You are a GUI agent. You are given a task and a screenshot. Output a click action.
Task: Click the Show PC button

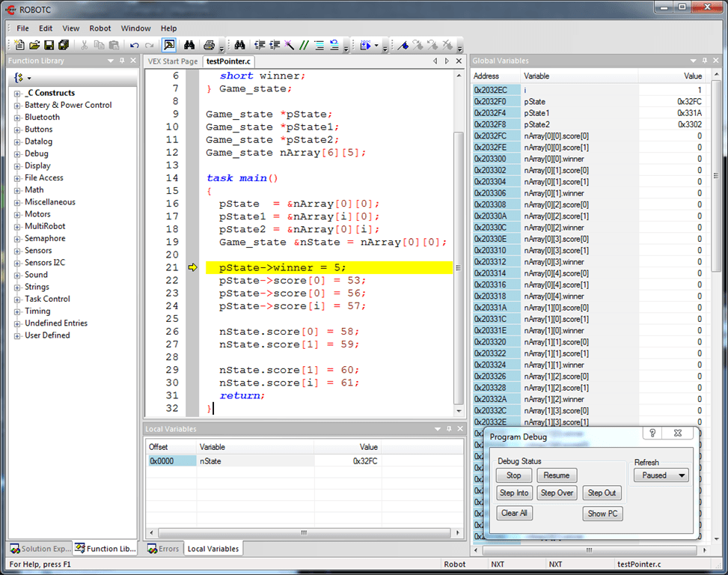(x=602, y=514)
